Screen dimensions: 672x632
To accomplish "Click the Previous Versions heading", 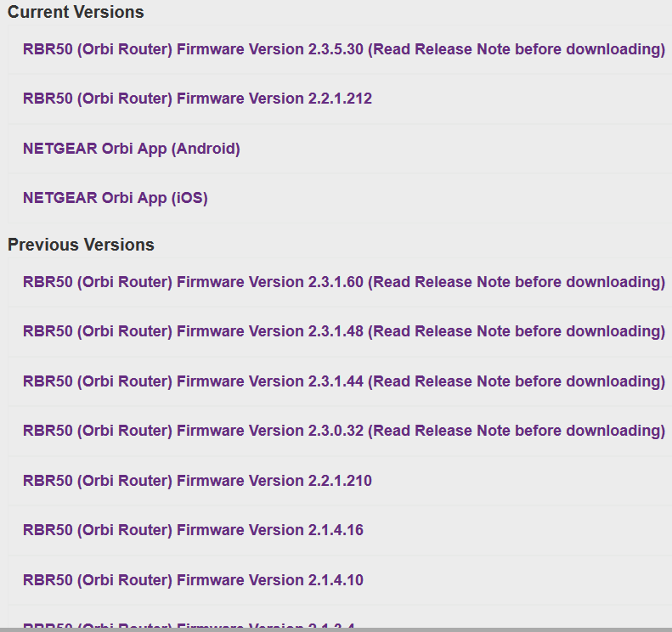I will [x=81, y=245].
